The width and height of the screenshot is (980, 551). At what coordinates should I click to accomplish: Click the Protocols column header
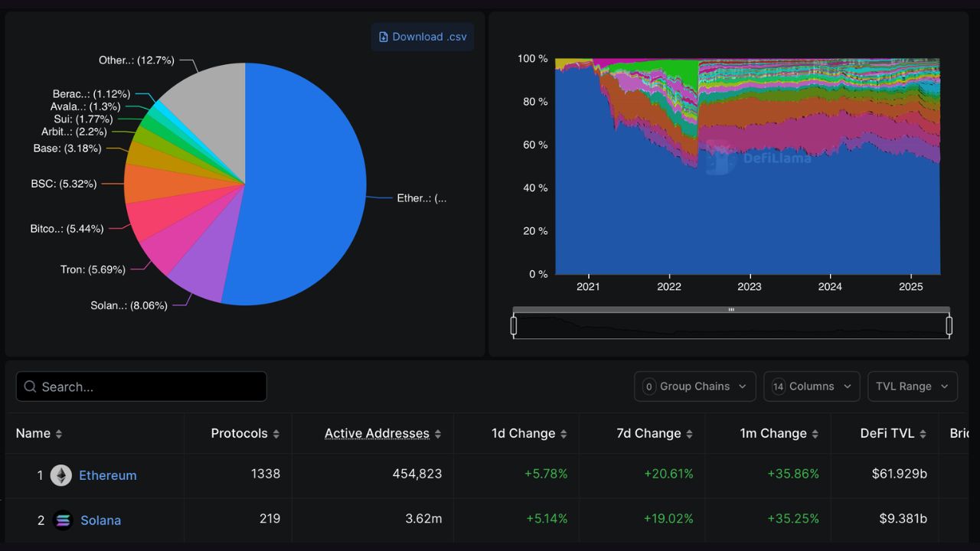[240, 433]
